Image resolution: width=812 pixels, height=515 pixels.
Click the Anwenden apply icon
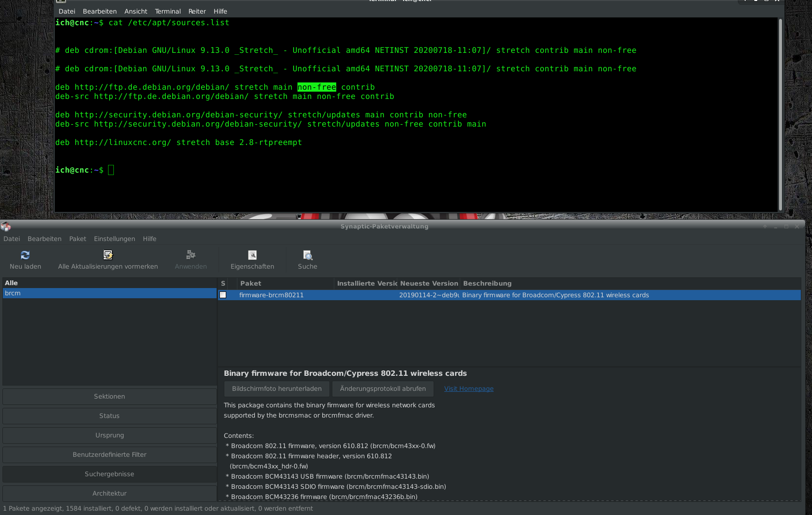[191, 255]
